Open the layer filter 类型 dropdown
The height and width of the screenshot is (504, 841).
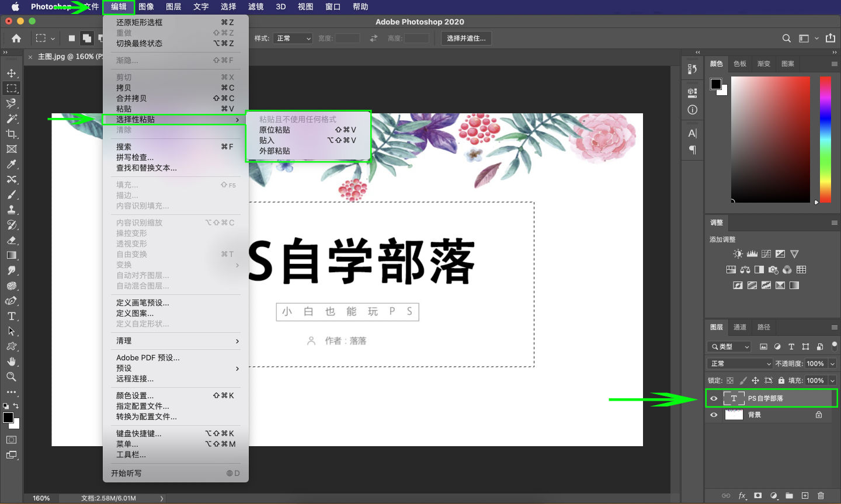point(729,346)
